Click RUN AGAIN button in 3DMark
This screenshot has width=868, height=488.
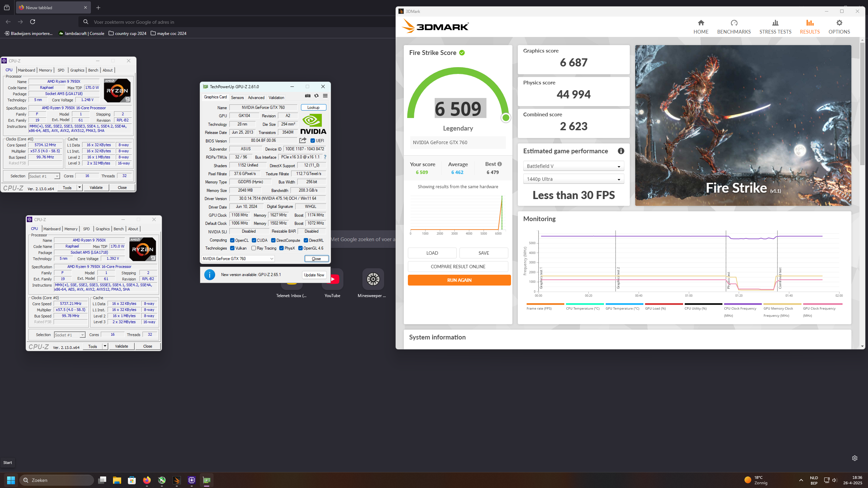point(459,280)
